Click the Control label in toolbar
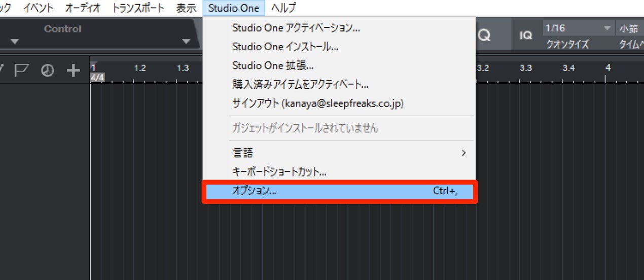Image resolution: width=644 pixels, height=280 pixels. (62, 29)
